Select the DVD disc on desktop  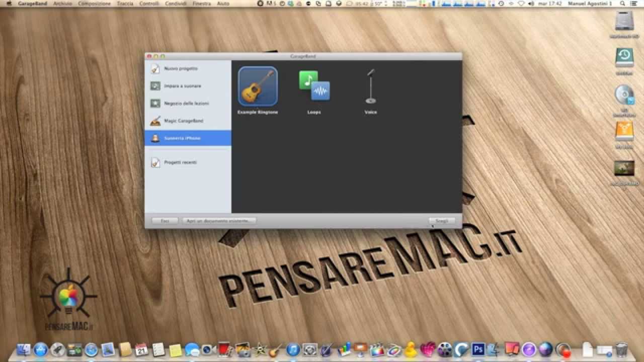coord(624,95)
